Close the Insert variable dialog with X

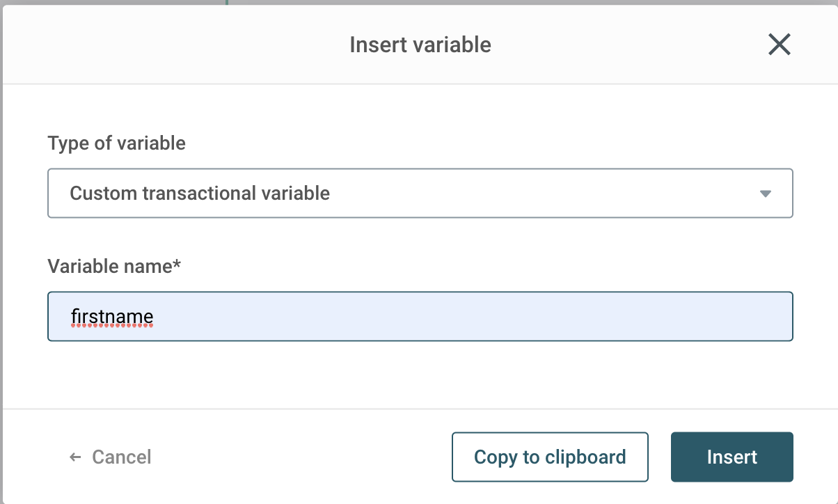779,45
